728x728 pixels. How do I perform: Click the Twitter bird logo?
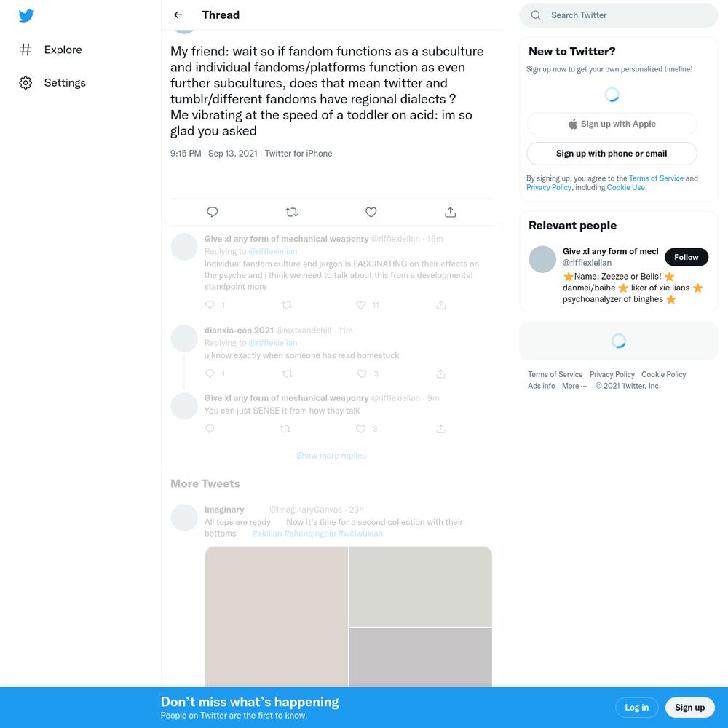pyautogui.click(x=26, y=16)
